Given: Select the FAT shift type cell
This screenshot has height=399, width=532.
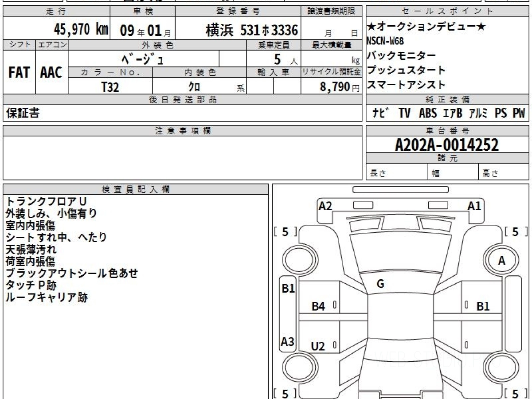Looking at the screenshot, I should point(19,73).
